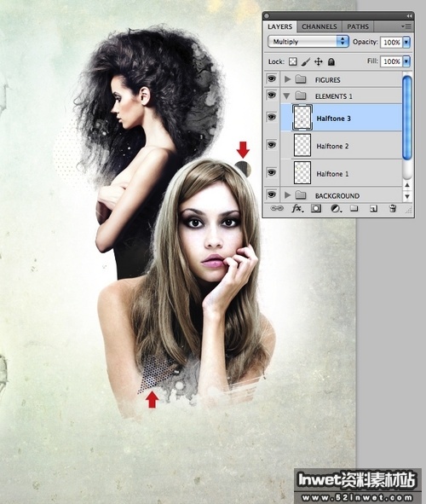Viewport: 426px width, 504px height.
Task: Delete the layer with the trash icon
Action: pos(392,209)
